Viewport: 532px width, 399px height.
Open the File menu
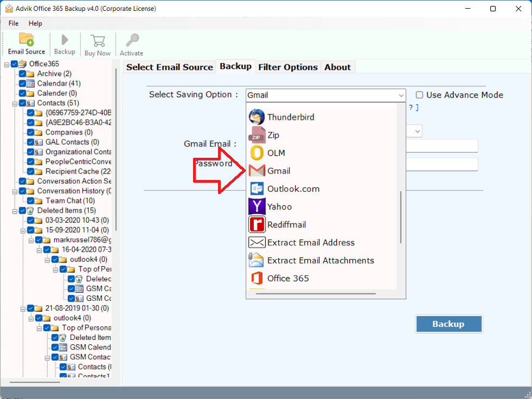coord(14,23)
